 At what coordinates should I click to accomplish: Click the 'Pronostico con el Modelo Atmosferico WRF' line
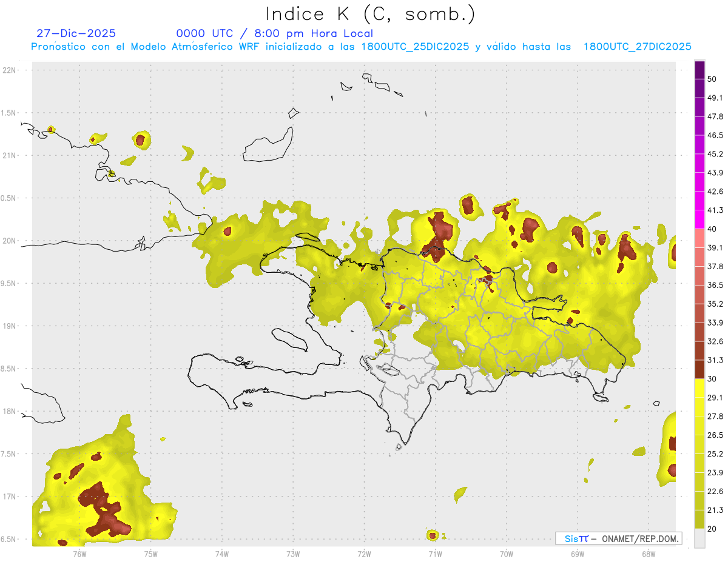(x=361, y=47)
